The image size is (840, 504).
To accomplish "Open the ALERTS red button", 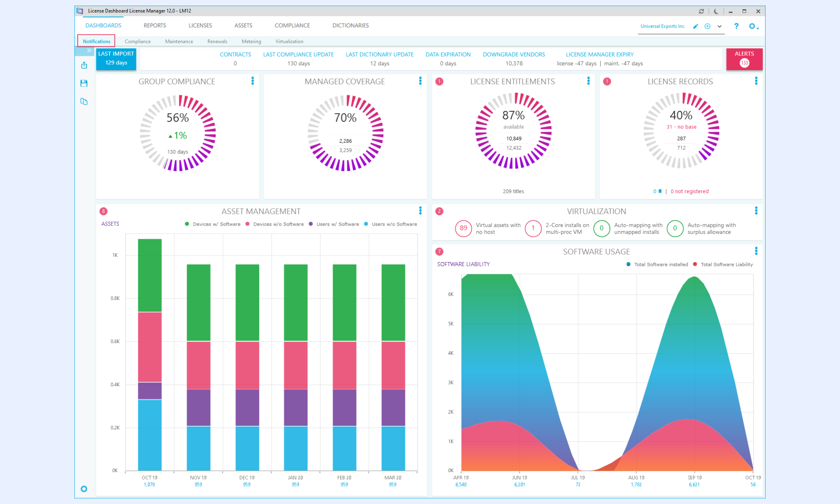I will [x=744, y=59].
